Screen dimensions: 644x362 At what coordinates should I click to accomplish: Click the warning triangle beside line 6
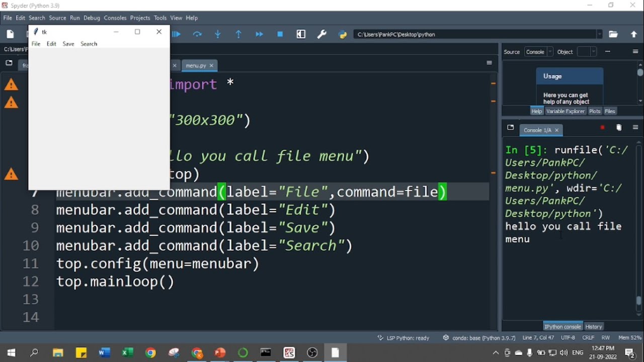[x=11, y=174]
